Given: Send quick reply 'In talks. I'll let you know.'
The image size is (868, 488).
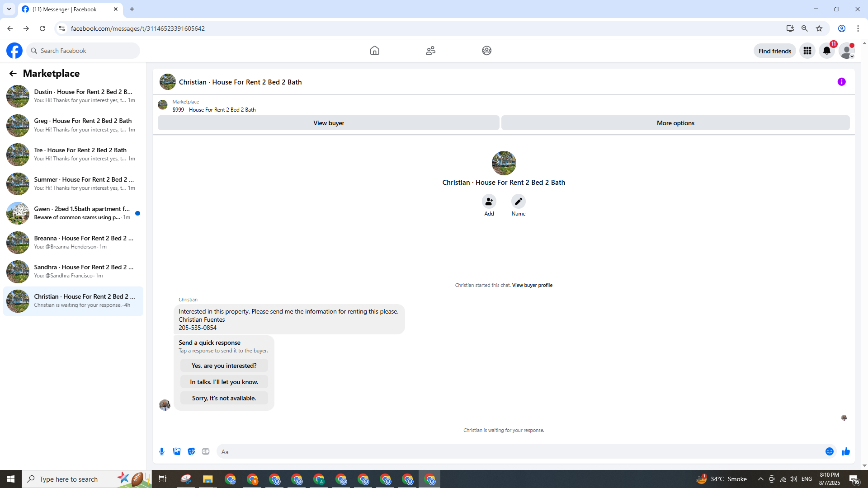Looking at the screenshot, I should 224,382.
